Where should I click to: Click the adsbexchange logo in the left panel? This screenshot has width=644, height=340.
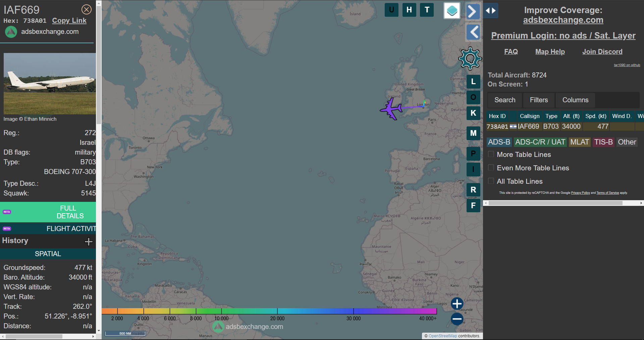11,32
